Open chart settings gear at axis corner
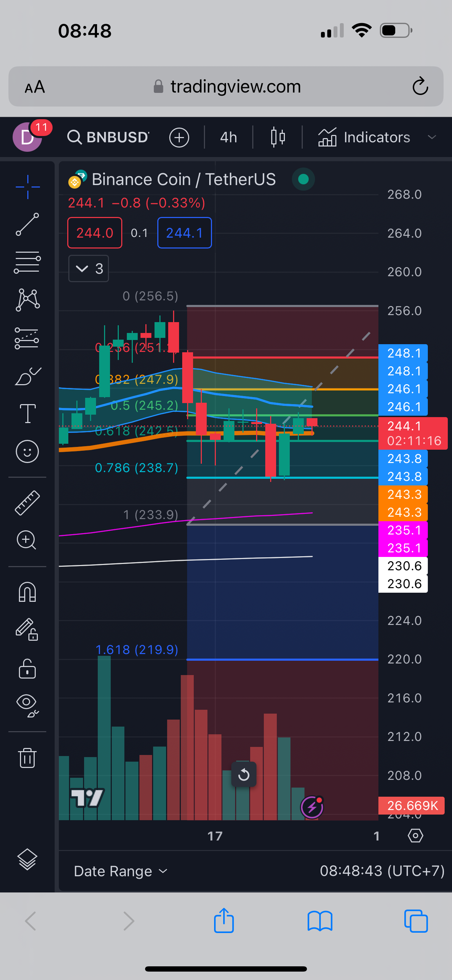Viewport: 452px width, 980px height. click(415, 836)
